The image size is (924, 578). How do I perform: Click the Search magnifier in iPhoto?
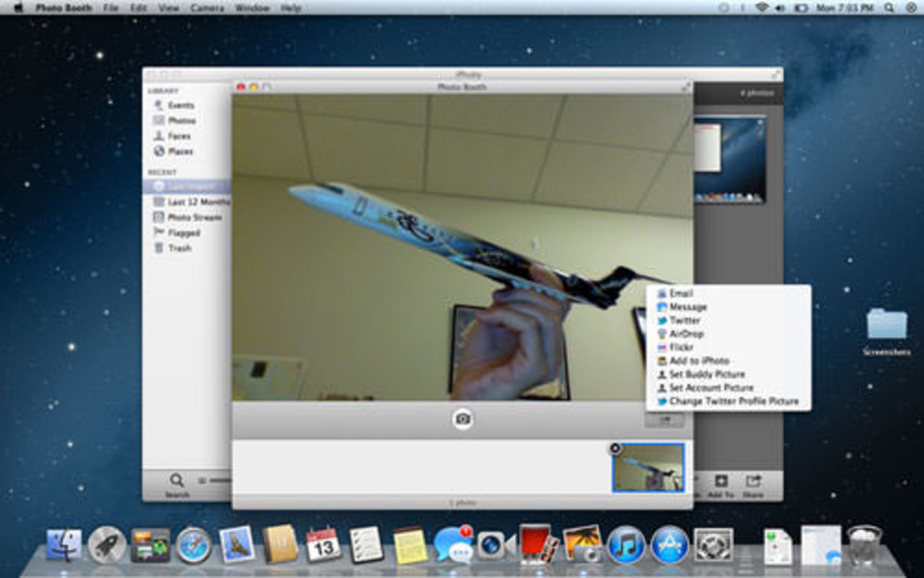[x=177, y=479]
